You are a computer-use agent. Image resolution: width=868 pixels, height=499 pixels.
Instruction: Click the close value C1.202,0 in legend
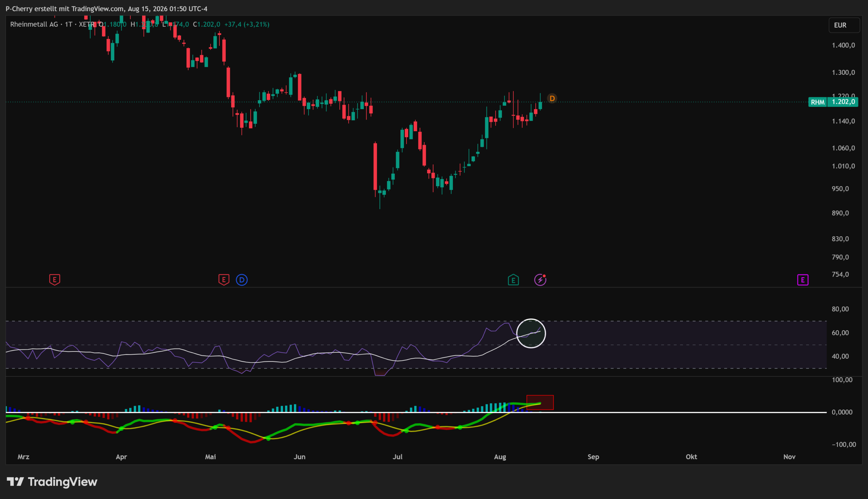click(206, 24)
